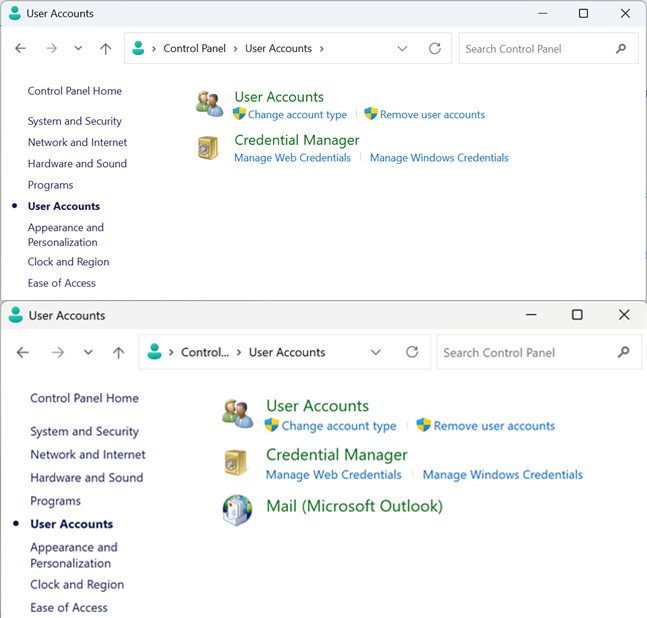Click address bar user icon in bottom window
647x618 pixels.
point(155,351)
